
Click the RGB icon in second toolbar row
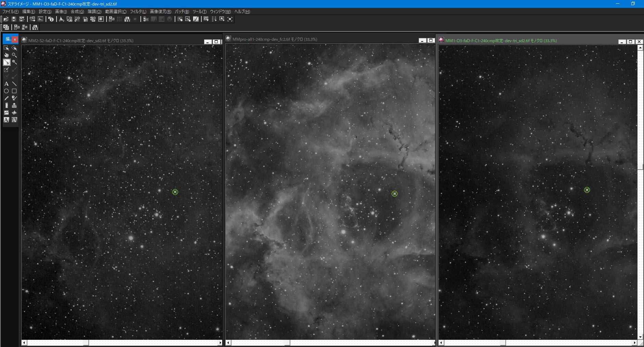coord(16,27)
